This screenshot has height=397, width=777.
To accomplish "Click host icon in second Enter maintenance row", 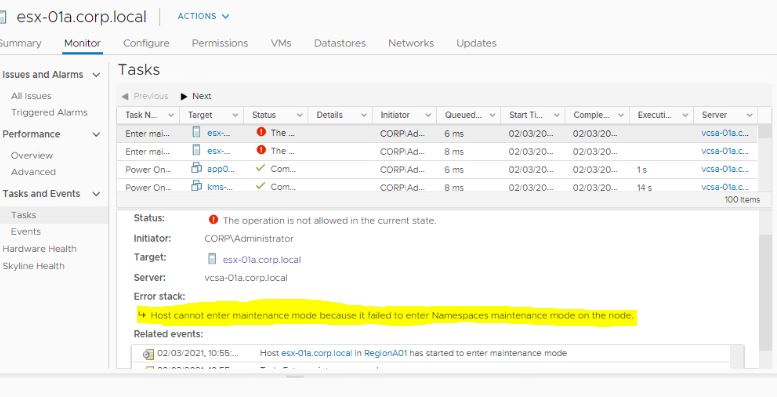I will pos(196,150).
